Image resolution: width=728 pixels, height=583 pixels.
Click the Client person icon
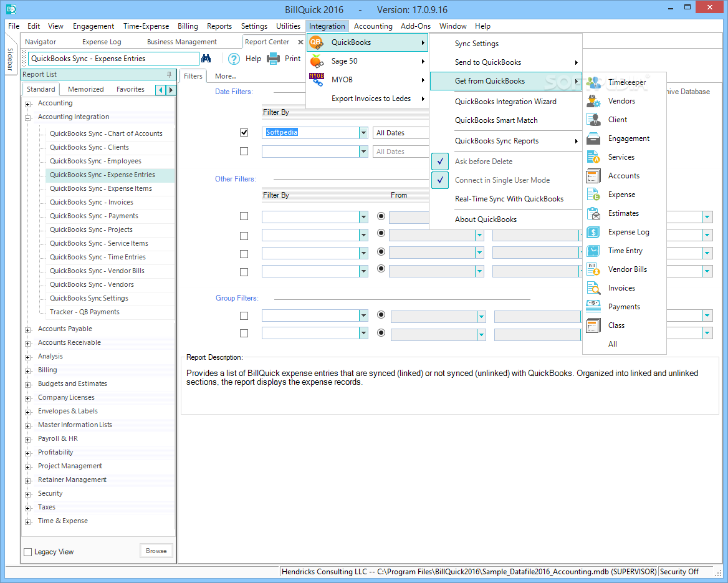tap(593, 119)
